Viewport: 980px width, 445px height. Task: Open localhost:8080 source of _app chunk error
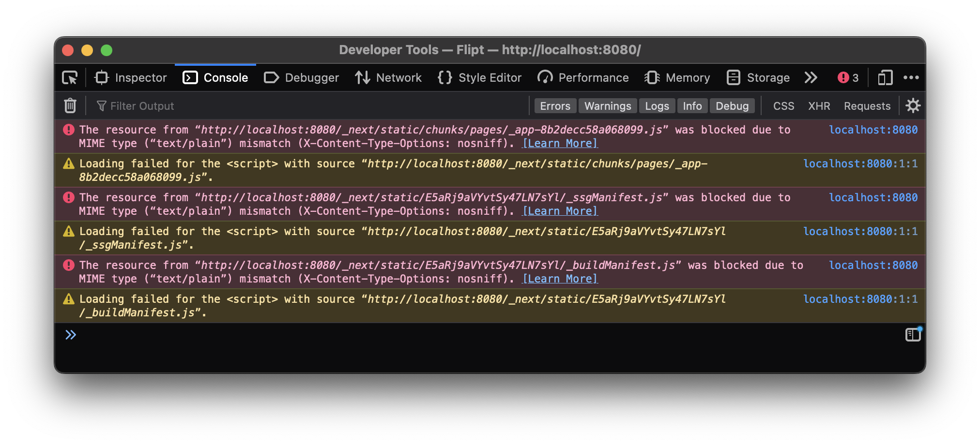873,130
